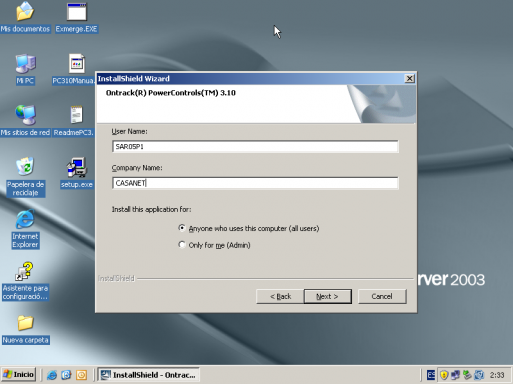Select the setup.exe desktop icon
Screen dimensions: 513x384
[76, 173]
